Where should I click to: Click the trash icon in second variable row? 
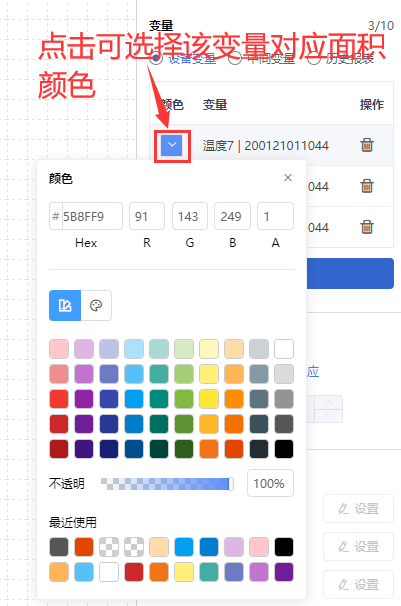coord(367,186)
